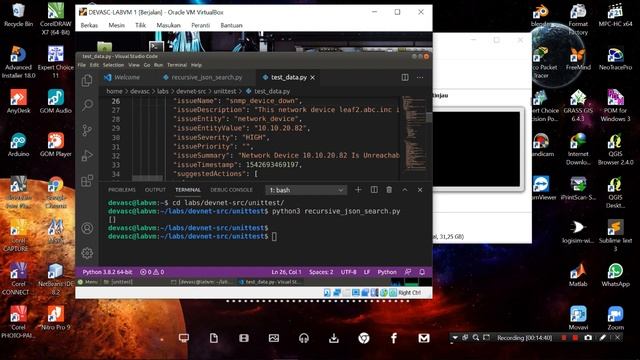
Task: Create a new terminal with plus icon
Action: pos(358,190)
